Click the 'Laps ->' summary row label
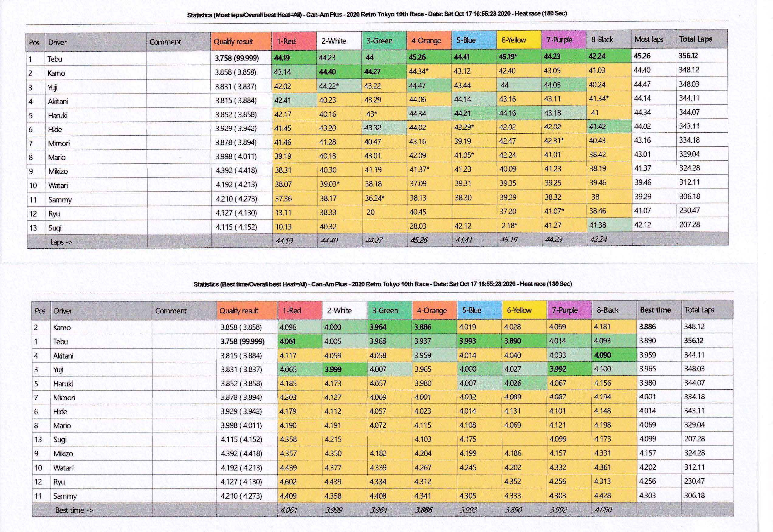This screenshot has height=532, width=773. 61,242
